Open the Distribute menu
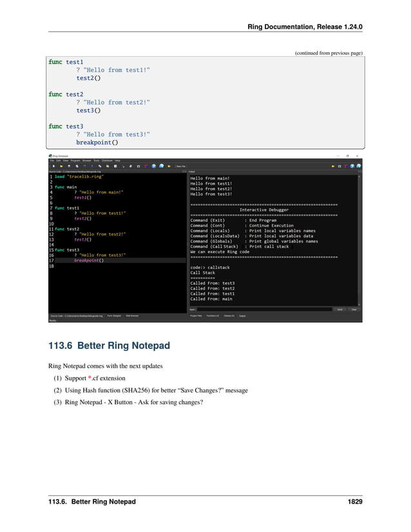The height and width of the screenshot is (532, 411). click(107, 161)
